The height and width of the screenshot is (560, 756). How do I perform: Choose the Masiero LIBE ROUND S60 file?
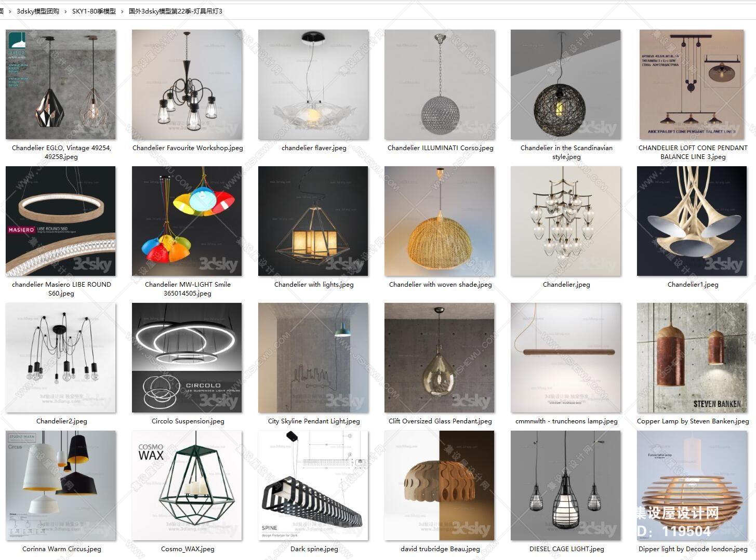61,221
